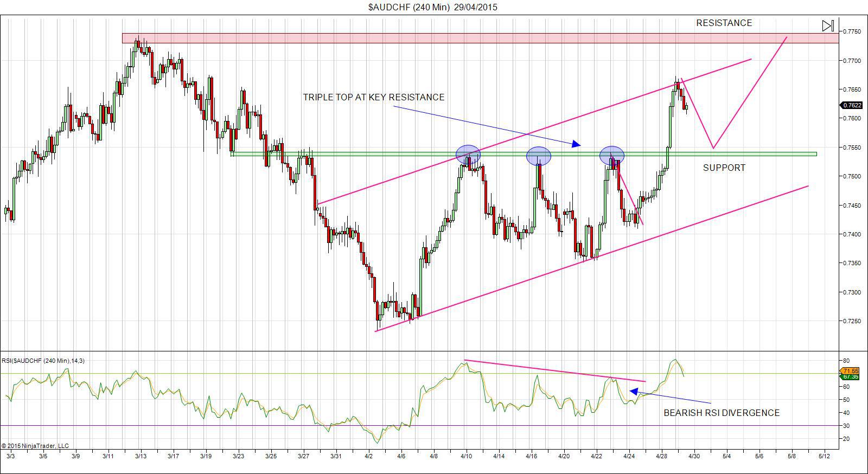Click the green RSI marker 67.35
The image size is (868, 474).
851,376
